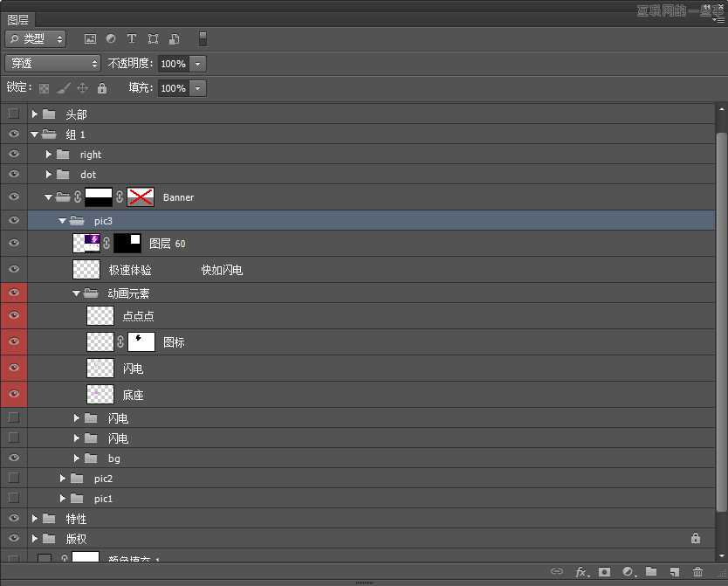
Task: Click the Banner group's disabled vector mask thumbnail
Action: pos(141,197)
